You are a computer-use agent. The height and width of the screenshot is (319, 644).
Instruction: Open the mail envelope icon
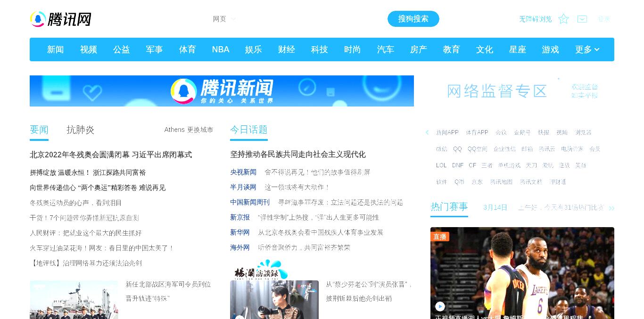coord(582,19)
